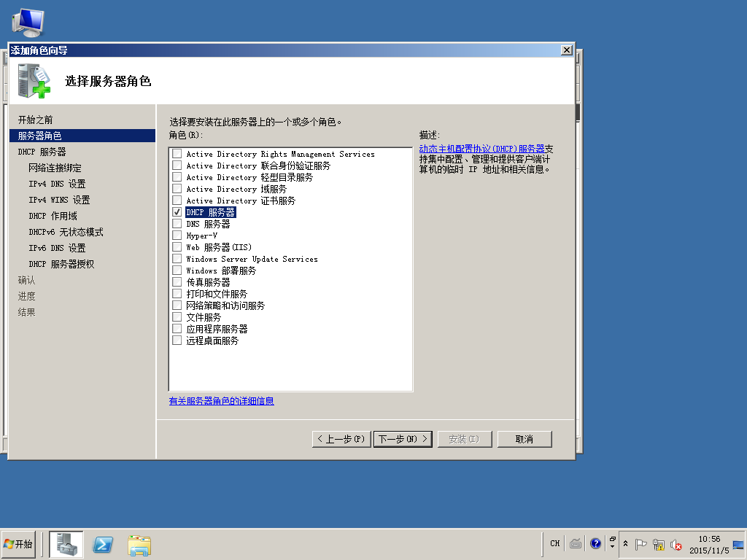The width and height of the screenshot is (747, 560).
Task: Open IPv4 WINS 设置 wizard step
Action: pyautogui.click(x=59, y=200)
